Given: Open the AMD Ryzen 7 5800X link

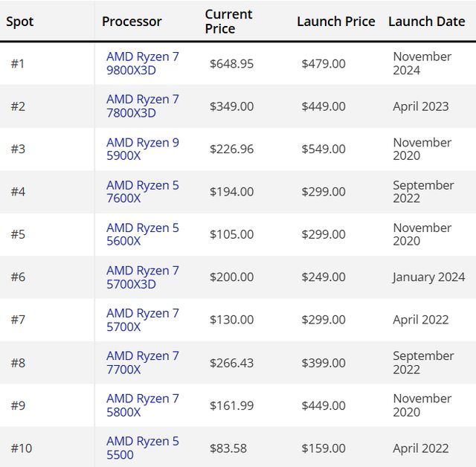Looking at the screenshot, I should click(x=142, y=405).
